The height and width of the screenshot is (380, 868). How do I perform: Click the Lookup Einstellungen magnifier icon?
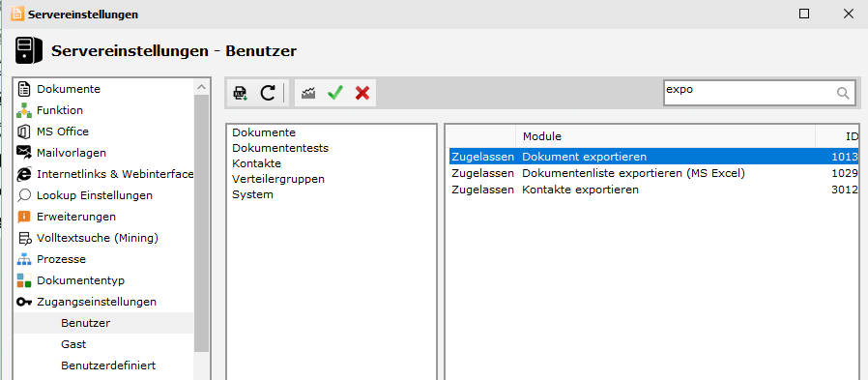coord(24,195)
